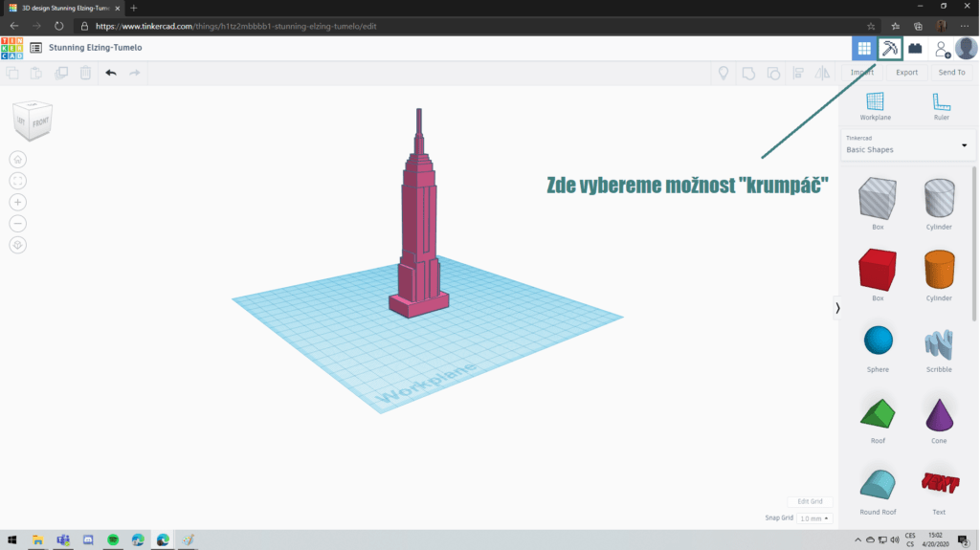Screen dimensions: 980x550
Task: Open the Basic Shapes category dropdown
Action: point(905,145)
